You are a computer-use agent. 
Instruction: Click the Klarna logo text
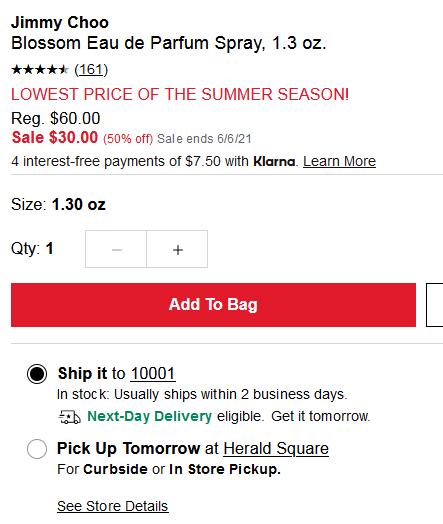pyautogui.click(x=274, y=161)
